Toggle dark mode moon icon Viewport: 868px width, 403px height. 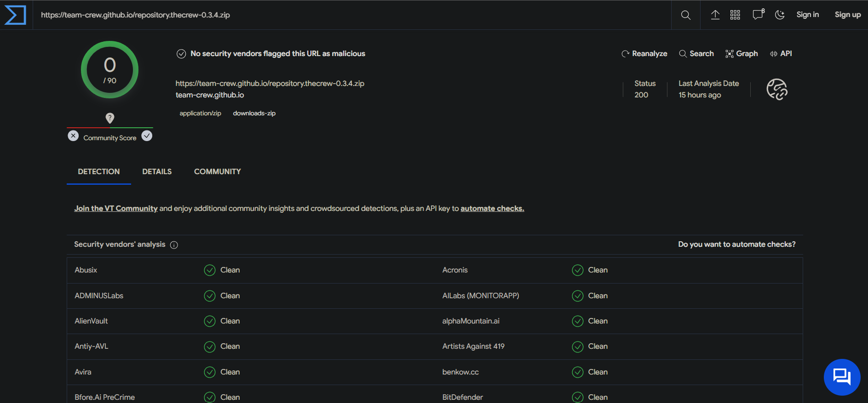click(x=780, y=15)
